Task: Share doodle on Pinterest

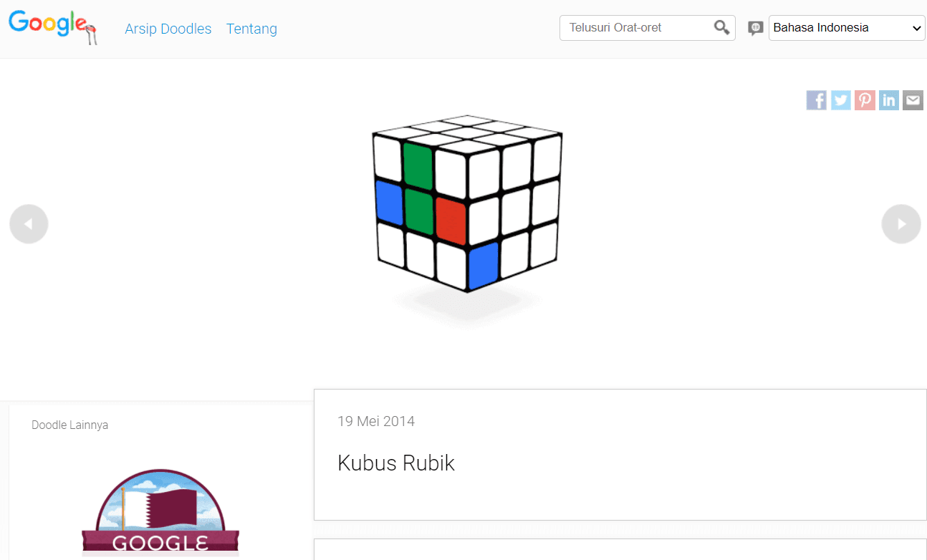Action: [x=865, y=100]
